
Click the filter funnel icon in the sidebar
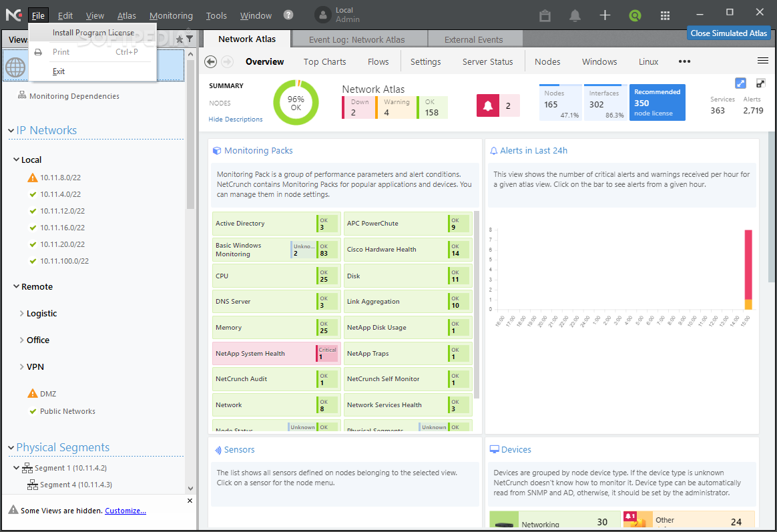click(190, 39)
